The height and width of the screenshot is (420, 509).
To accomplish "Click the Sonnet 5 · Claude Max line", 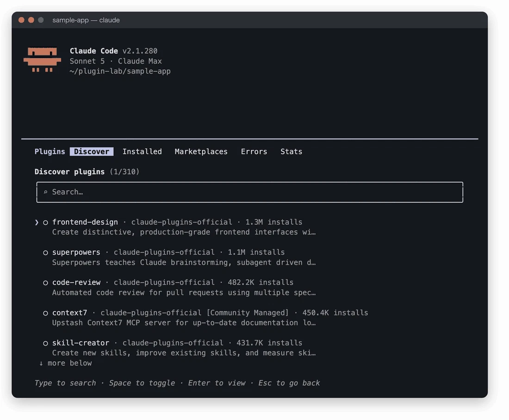I will click(116, 61).
